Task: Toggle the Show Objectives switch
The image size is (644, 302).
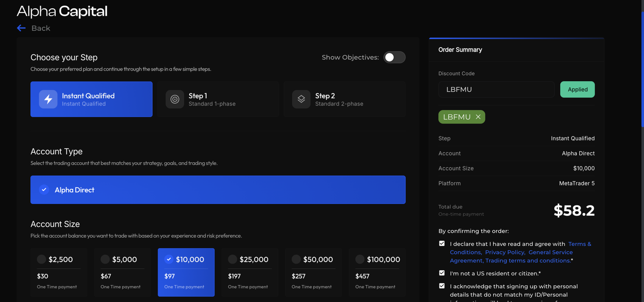Action: click(394, 58)
